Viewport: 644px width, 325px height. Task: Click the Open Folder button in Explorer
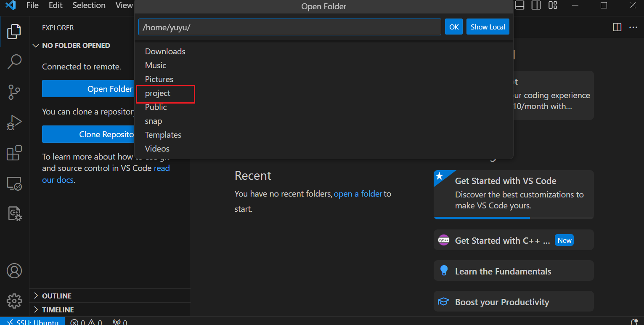tap(88, 89)
